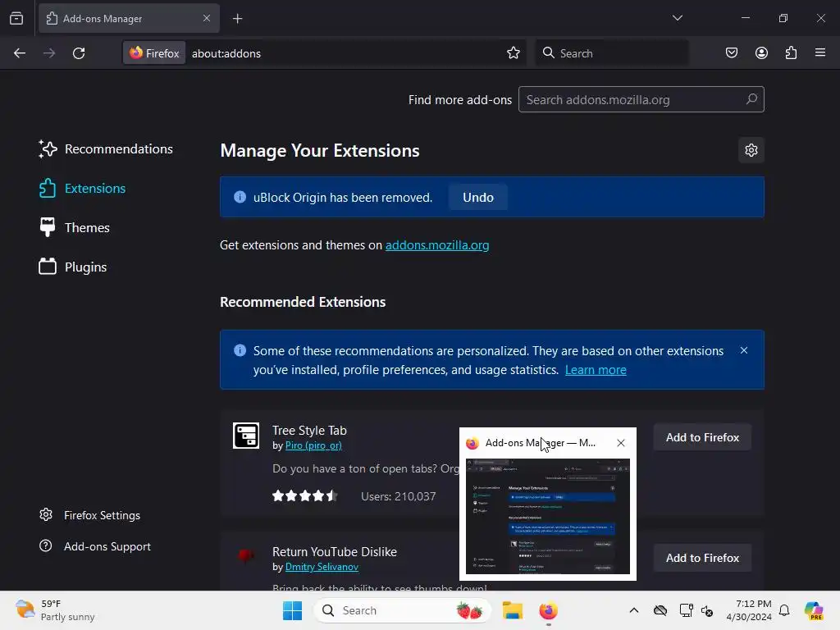Open the Extensions toolbar puzzle icon
840x630 pixels.
(791, 53)
